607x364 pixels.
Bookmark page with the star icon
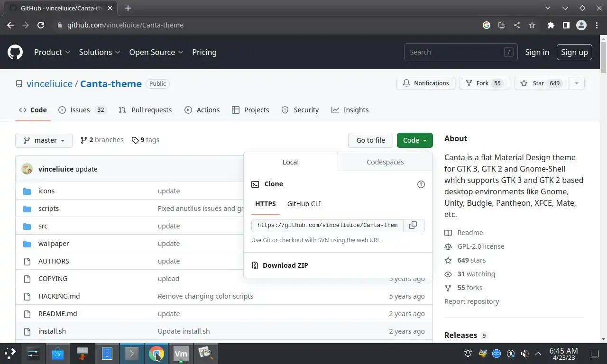532,25
